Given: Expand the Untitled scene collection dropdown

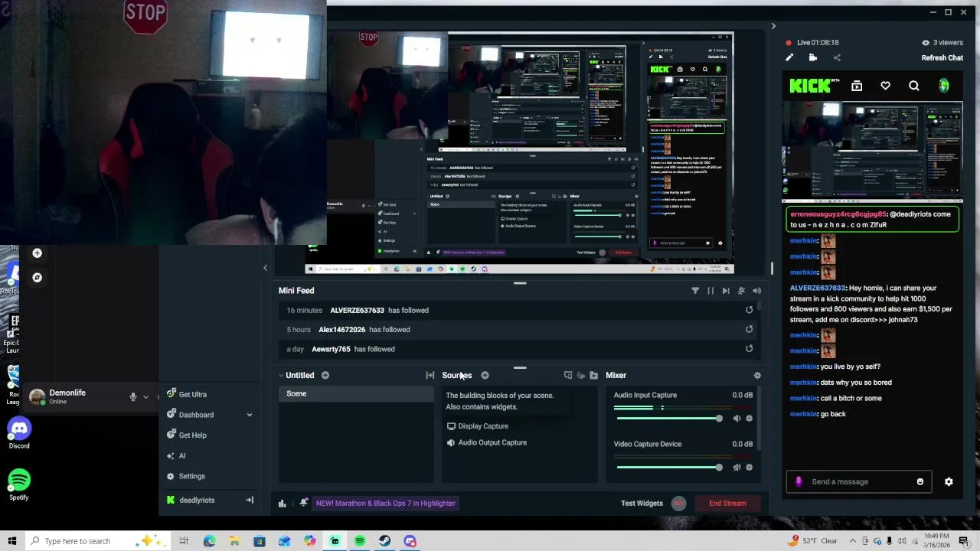Looking at the screenshot, I should pyautogui.click(x=281, y=376).
